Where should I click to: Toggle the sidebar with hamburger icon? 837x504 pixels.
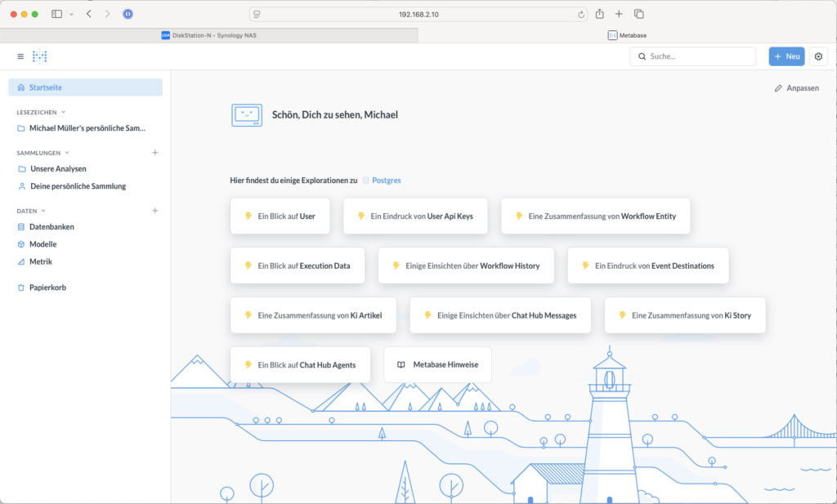pyautogui.click(x=20, y=56)
